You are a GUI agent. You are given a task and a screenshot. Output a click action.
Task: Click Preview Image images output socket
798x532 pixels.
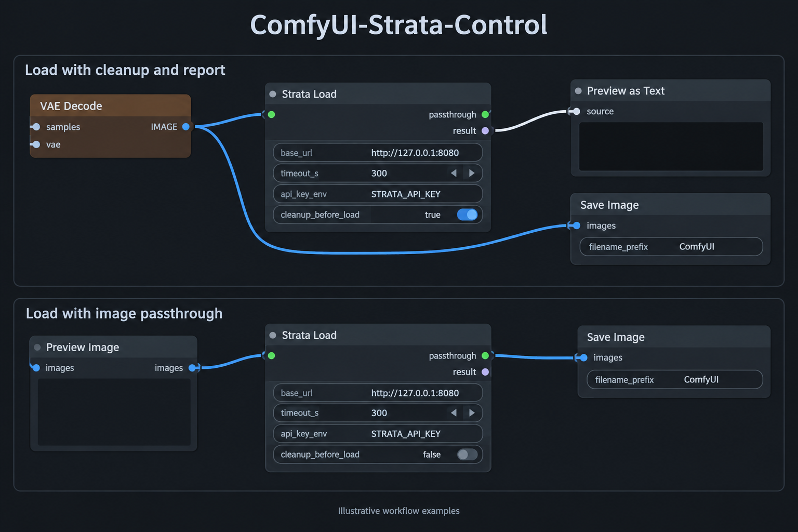(192, 368)
